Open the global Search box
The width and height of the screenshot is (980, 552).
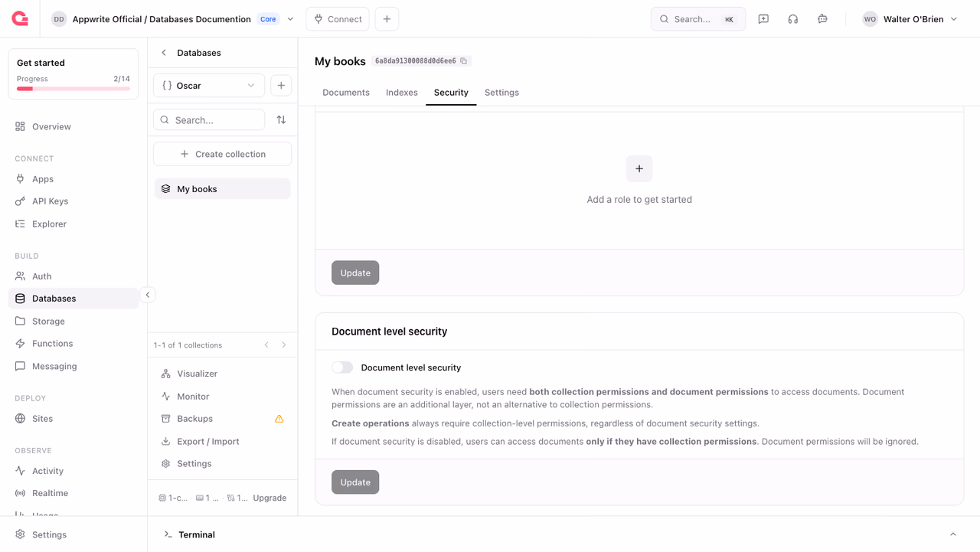[698, 19]
